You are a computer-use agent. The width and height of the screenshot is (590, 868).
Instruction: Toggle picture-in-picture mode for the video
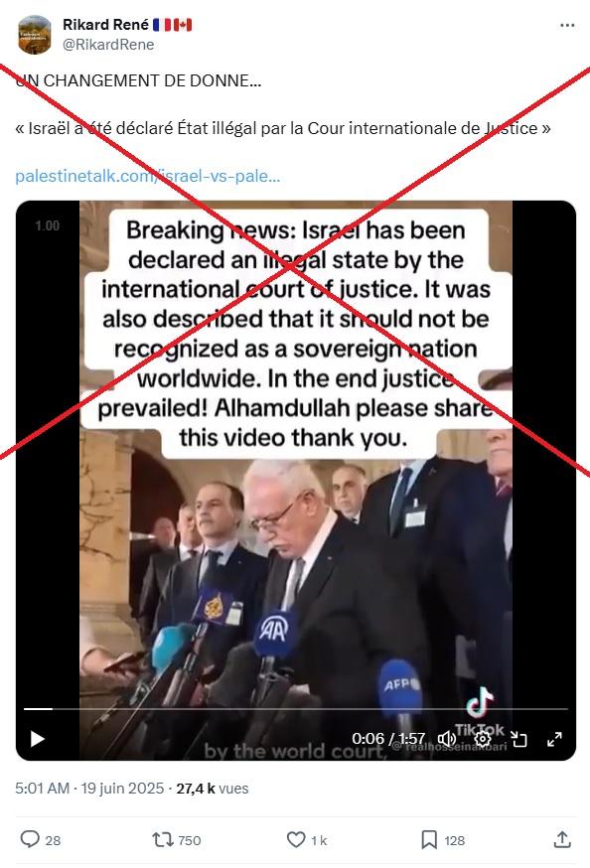click(x=518, y=739)
